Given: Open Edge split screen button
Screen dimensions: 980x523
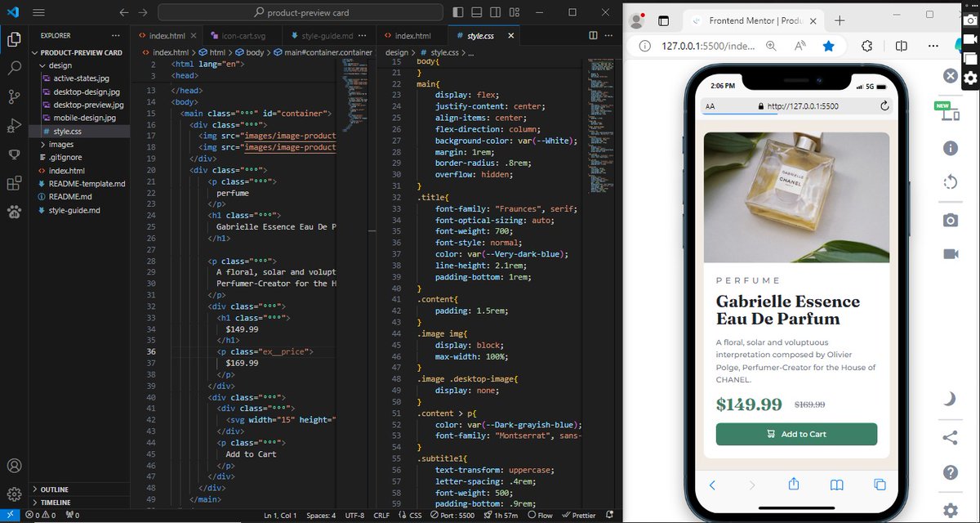Looking at the screenshot, I should (x=901, y=47).
